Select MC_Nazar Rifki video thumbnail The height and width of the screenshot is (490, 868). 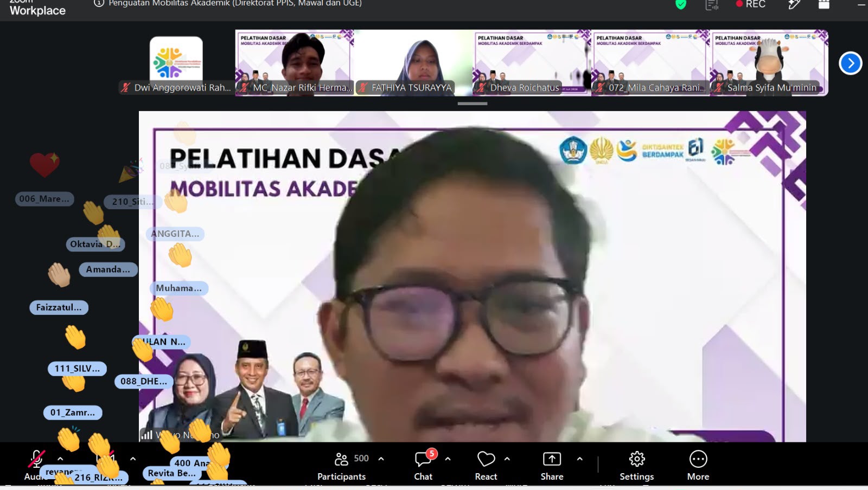[x=295, y=63]
